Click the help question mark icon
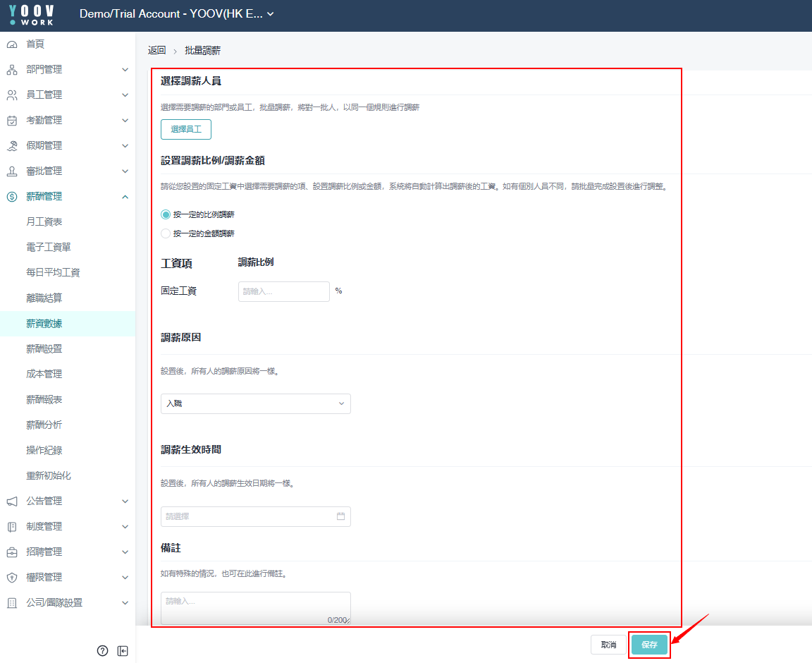 click(x=102, y=651)
